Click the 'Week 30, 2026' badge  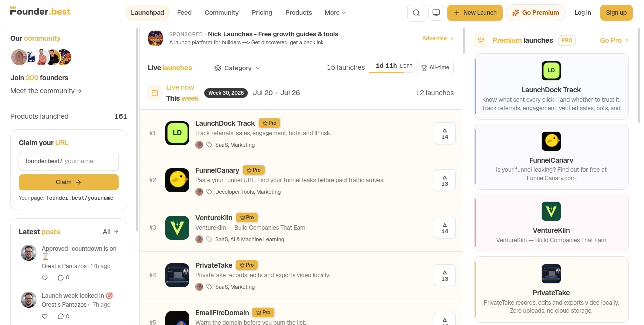click(226, 93)
